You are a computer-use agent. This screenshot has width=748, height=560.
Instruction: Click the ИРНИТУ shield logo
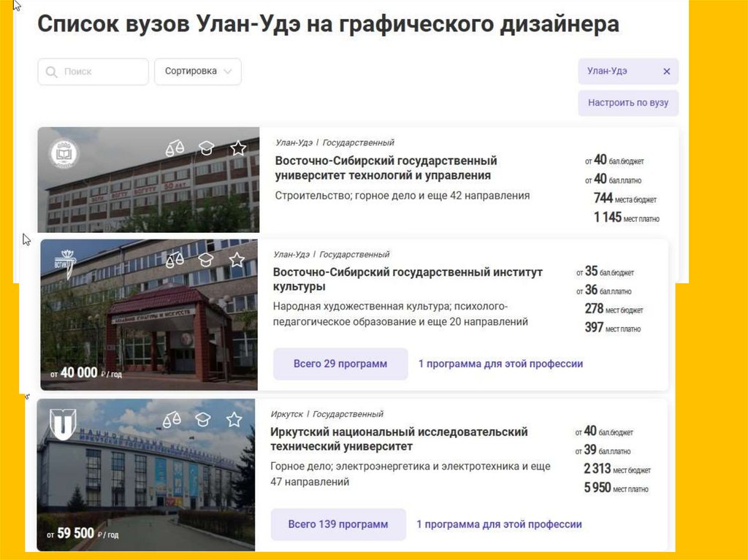click(x=63, y=424)
